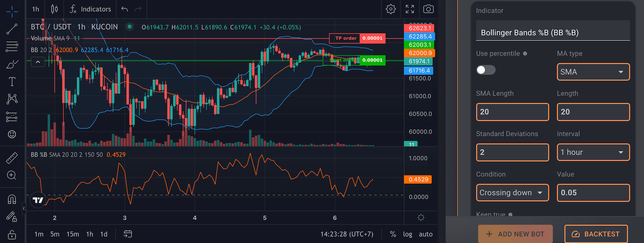Toggle auto scale on chart
Screen dimensions: 644x243
point(425,234)
